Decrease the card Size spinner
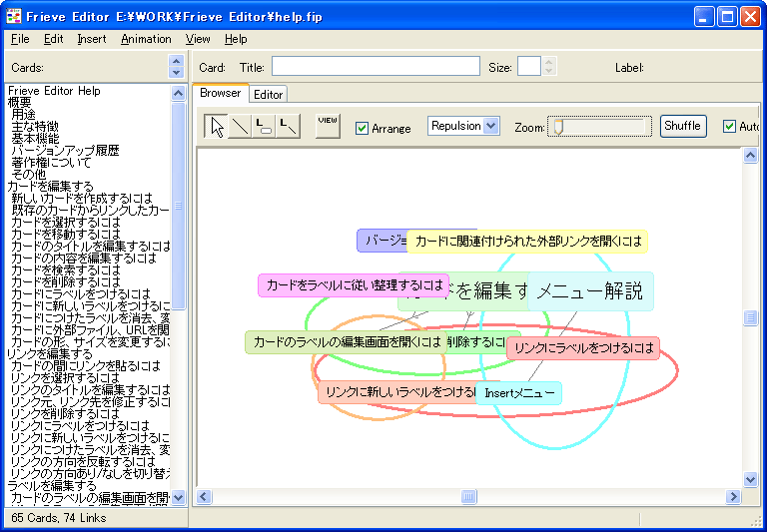The image size is (767, 532). pyautogui.click(x=549, y=71)
